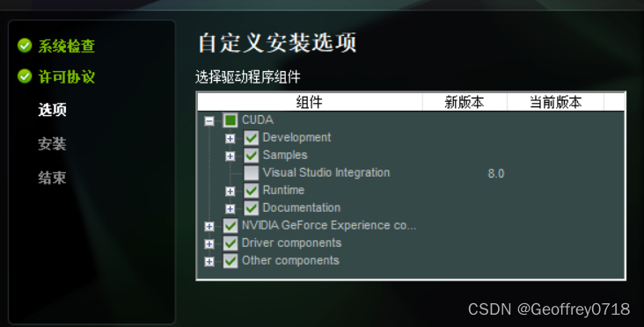Select the 系统检查 step in sidebar
The height and width of the screenshot is (327, 644).
67,46
